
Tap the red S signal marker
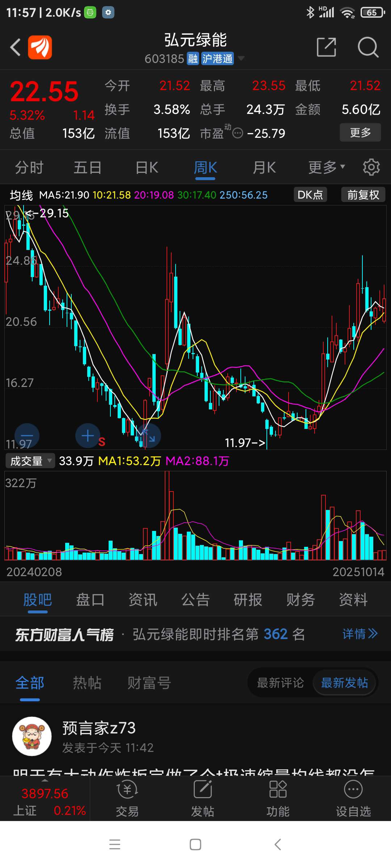pyautogui.click(x=102, y=442)
